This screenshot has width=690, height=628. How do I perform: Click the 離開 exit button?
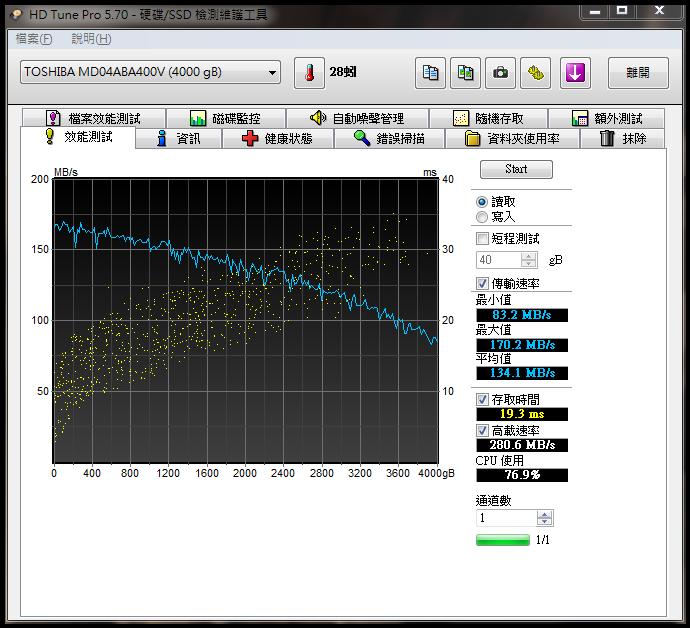point(637,73)
